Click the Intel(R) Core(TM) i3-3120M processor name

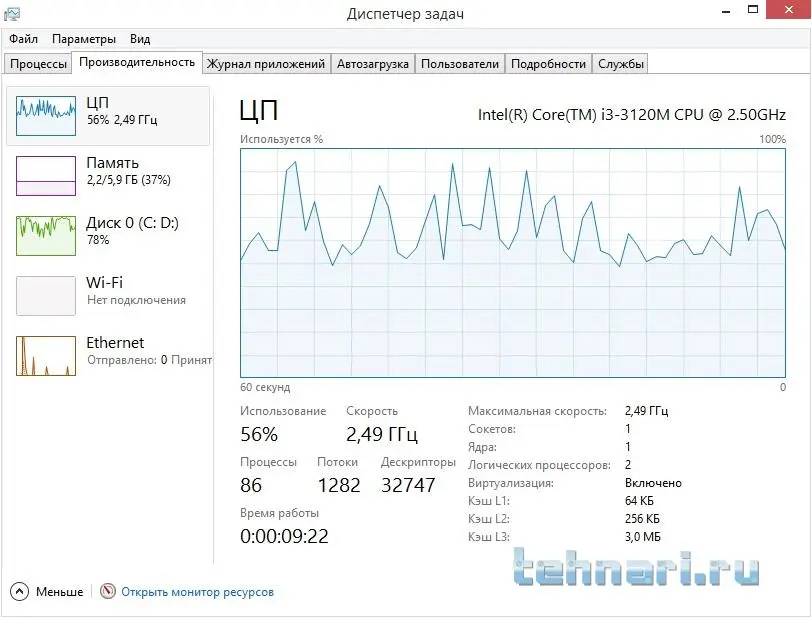[631, 114]
